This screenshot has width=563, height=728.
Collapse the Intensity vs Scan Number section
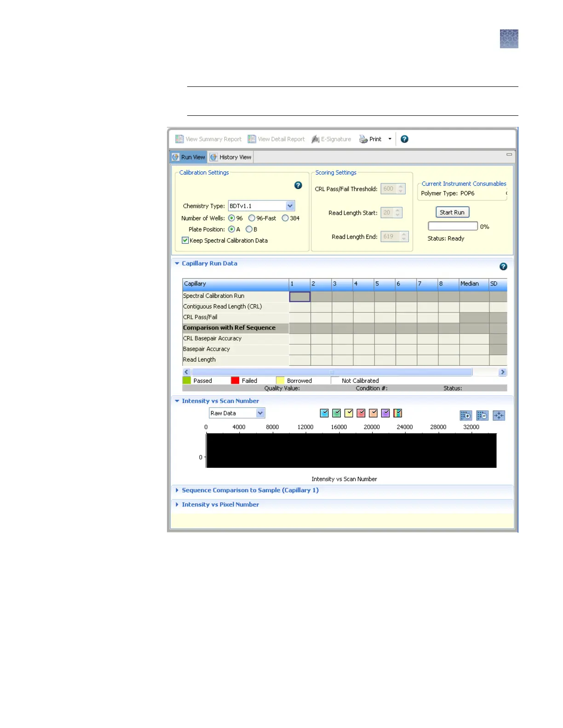click(x=177, y=401)
